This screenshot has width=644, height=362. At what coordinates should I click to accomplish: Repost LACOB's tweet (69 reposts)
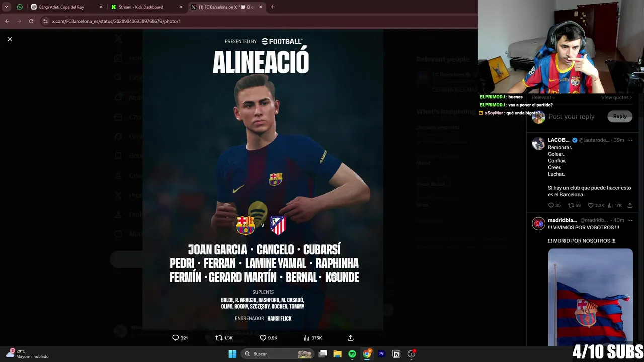pos(574,205)
